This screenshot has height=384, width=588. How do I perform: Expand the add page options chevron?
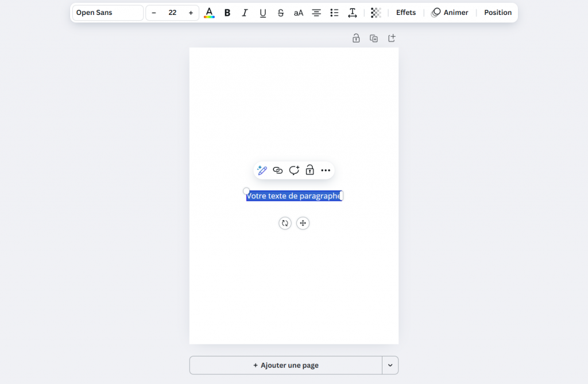(x=390, y=365)
